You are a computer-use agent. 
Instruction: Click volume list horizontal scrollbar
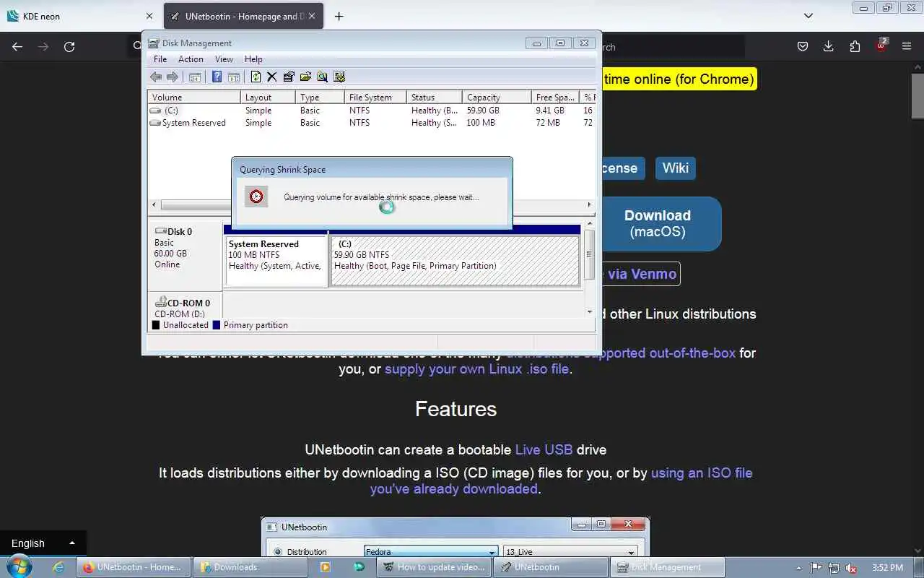(372, 205)
